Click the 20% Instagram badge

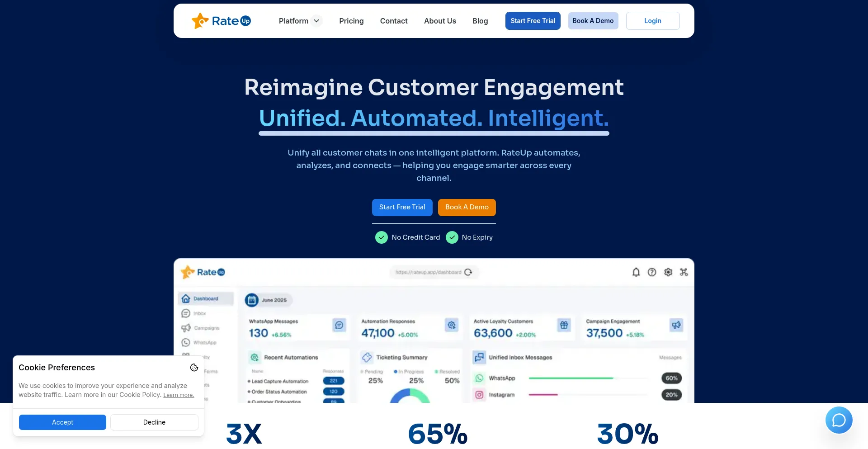tap(672, 395)
